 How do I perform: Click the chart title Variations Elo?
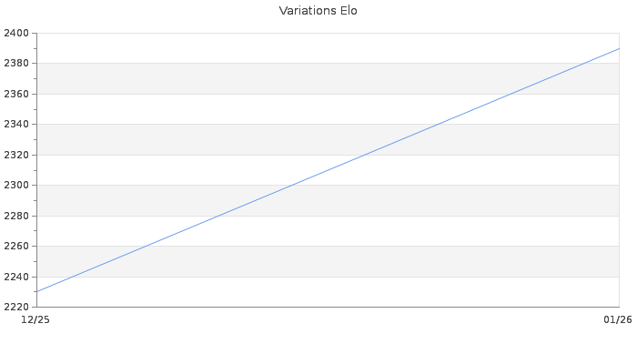pos(318,11)
